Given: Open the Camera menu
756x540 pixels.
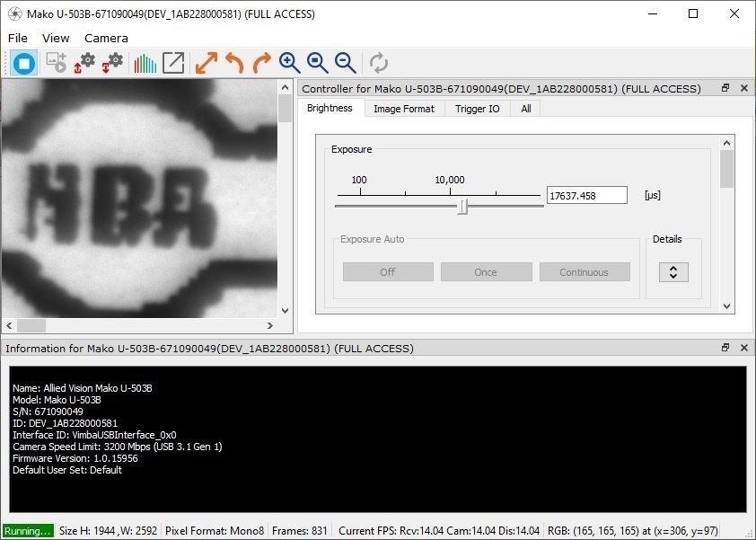Looking at the screenshot, I should point(106,38).
